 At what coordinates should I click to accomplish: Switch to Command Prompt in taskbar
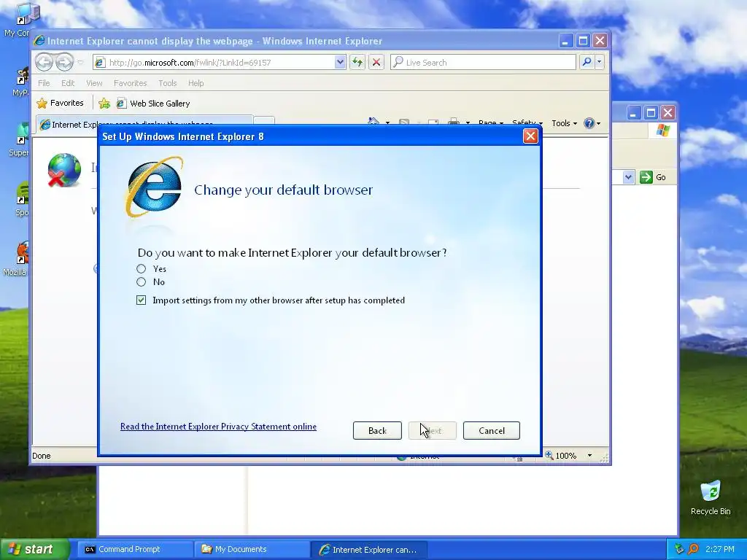(133, 549)
